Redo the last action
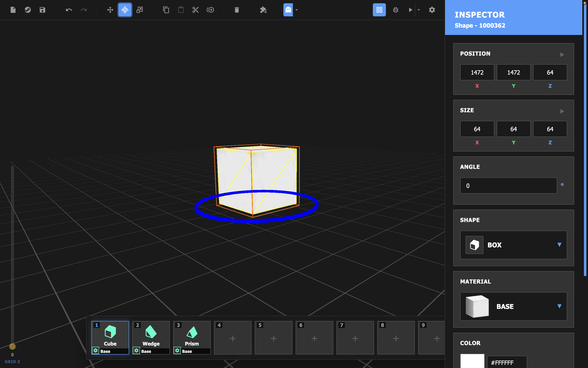The width and height of the screenshot is (588, 368). pyautogui.click(x=84, y=10)
